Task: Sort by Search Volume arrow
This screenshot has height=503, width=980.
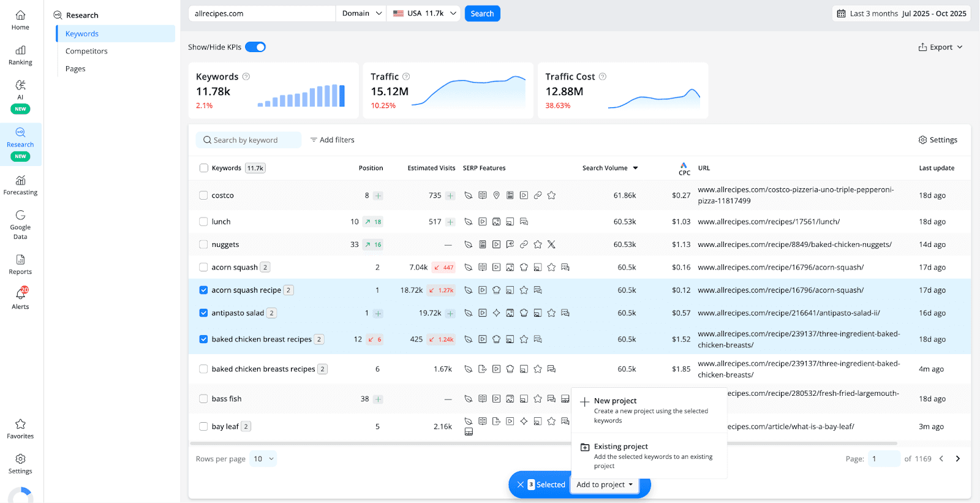Action: (635, 168)
